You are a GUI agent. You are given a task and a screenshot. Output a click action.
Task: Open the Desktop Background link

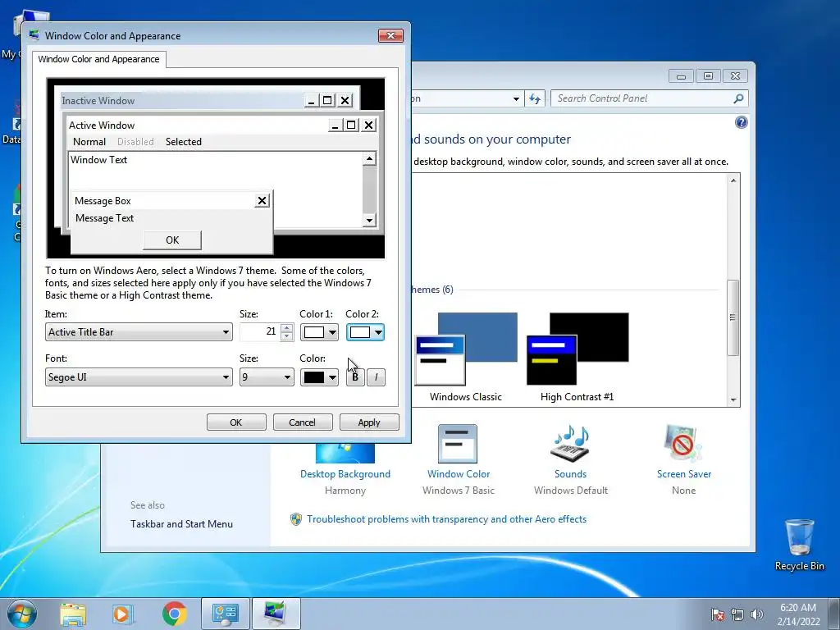pos(345,474)
